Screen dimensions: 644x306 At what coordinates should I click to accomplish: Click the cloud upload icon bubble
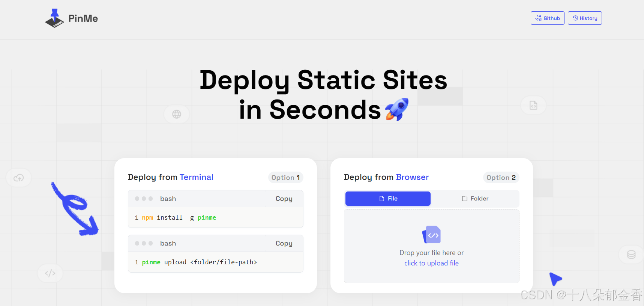click(x=19, y=178)
